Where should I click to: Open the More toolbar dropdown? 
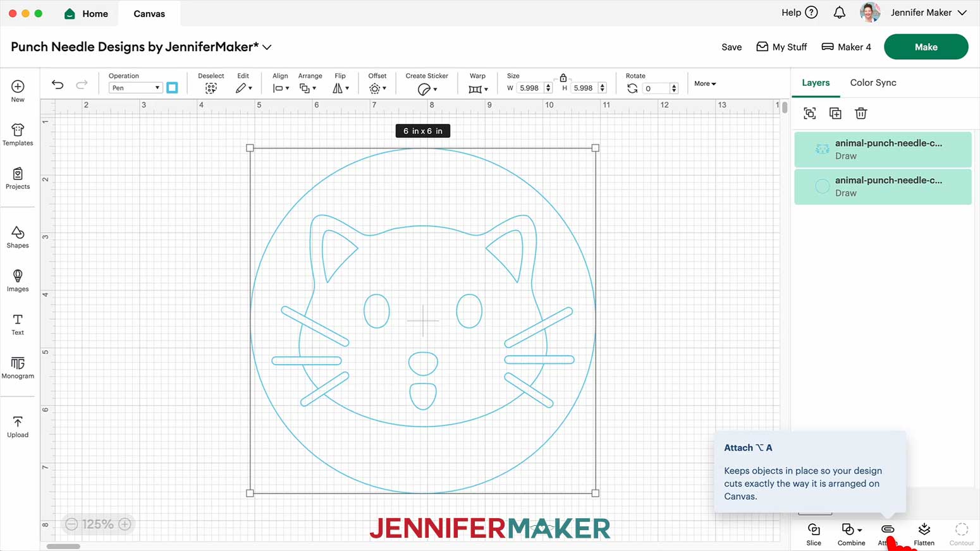705,83
